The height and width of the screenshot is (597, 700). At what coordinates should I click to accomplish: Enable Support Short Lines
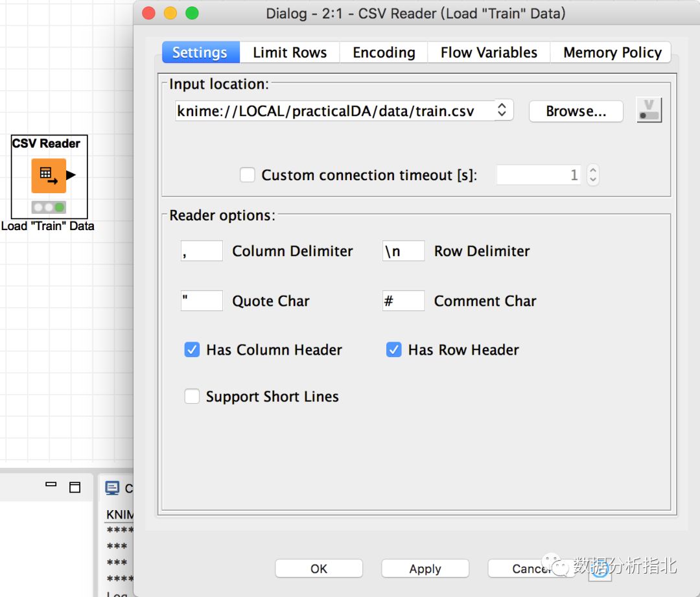(192, 396)
